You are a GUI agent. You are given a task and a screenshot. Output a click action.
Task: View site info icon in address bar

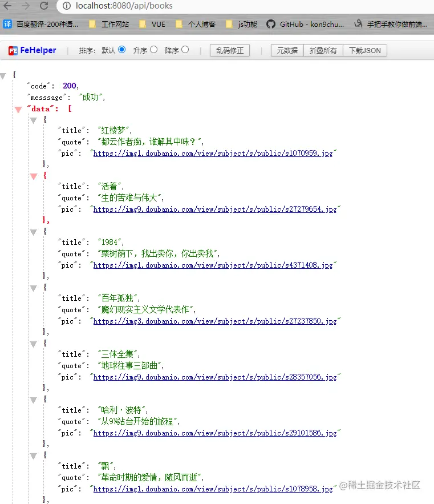click(67, 6)
